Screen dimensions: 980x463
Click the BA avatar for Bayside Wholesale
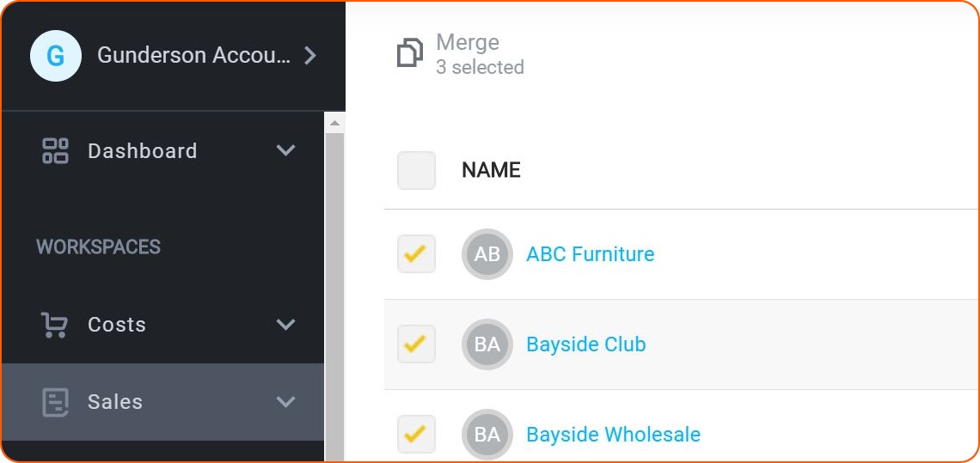[487, 435]
